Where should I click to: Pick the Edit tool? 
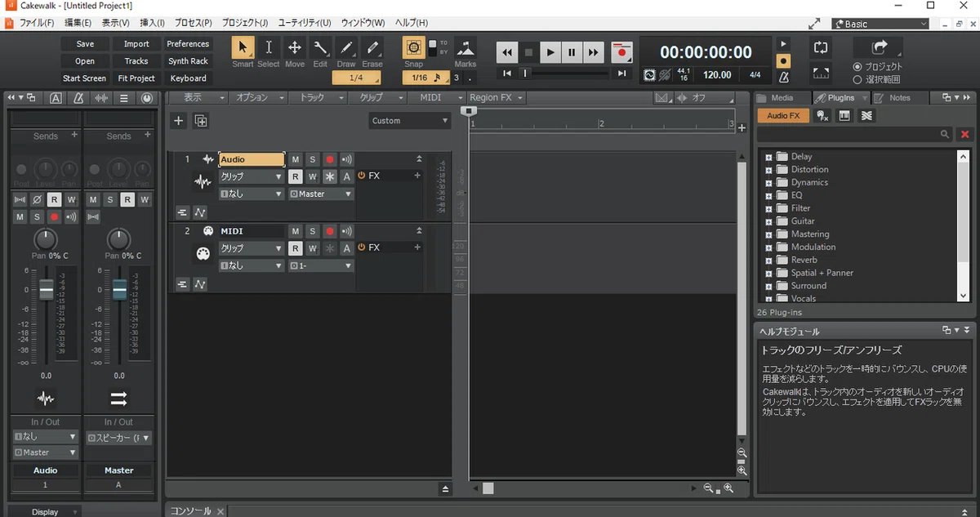[320, 47]
